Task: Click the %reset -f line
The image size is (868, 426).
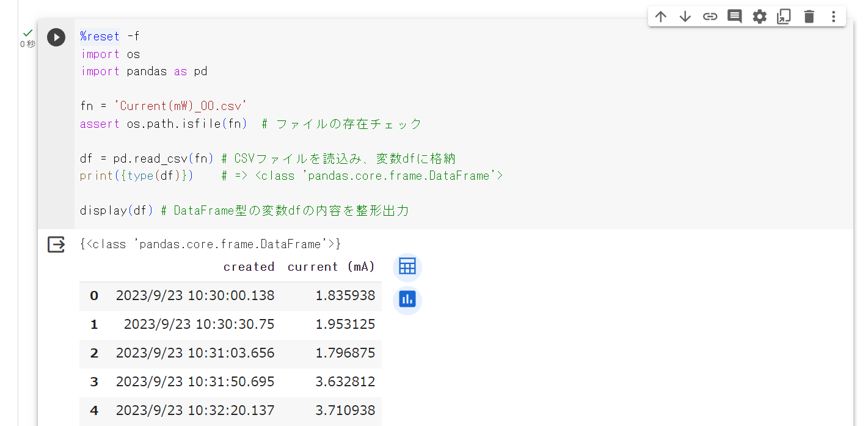Action: (110, 37)
